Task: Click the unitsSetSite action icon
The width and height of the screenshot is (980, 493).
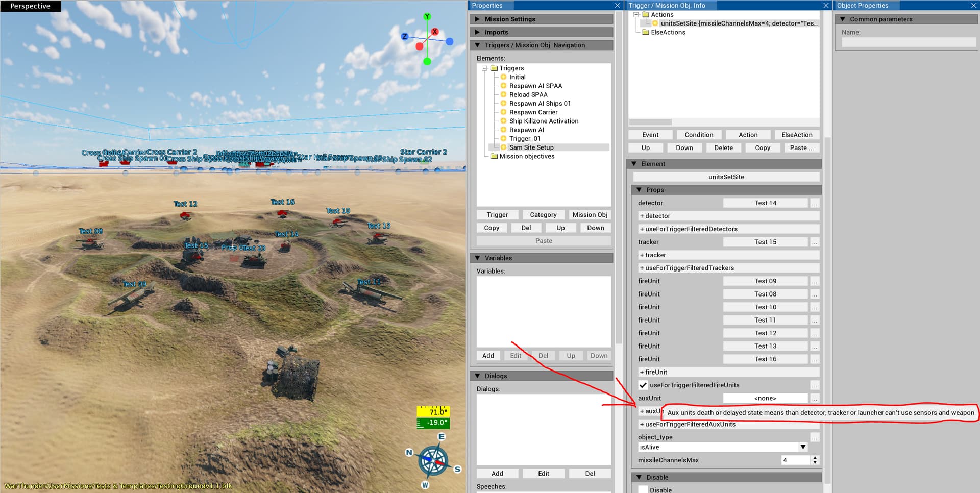Action: tap(655, 23)
